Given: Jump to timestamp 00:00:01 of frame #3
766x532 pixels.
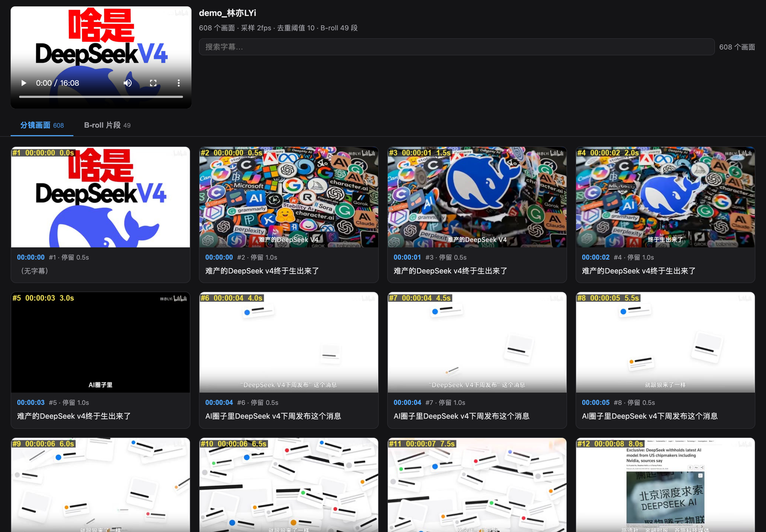Looking at the screenshot, I should coord(407,257).
